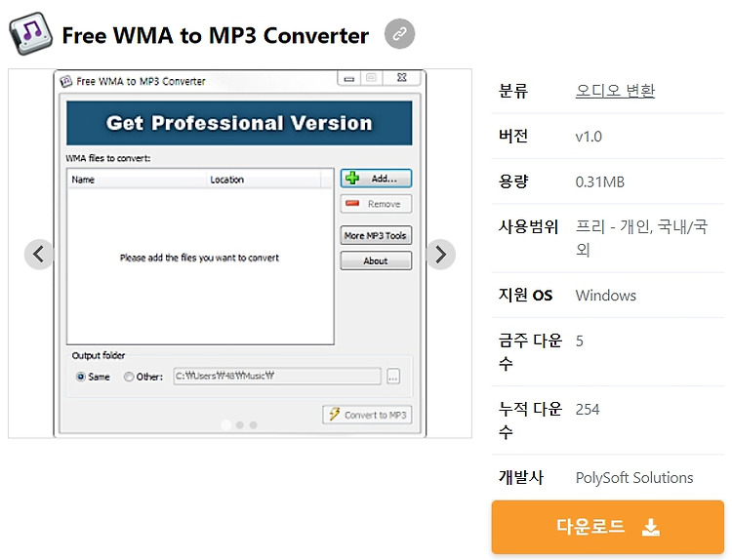
Task: Click the Free WMA to MP3 Converter app icon
Action: [31, 34]
